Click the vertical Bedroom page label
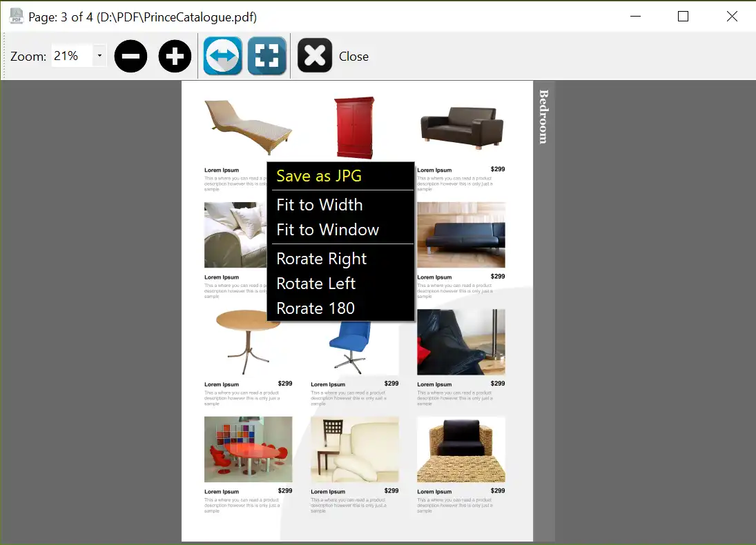The image size is (756, 545). pos(544,117)
